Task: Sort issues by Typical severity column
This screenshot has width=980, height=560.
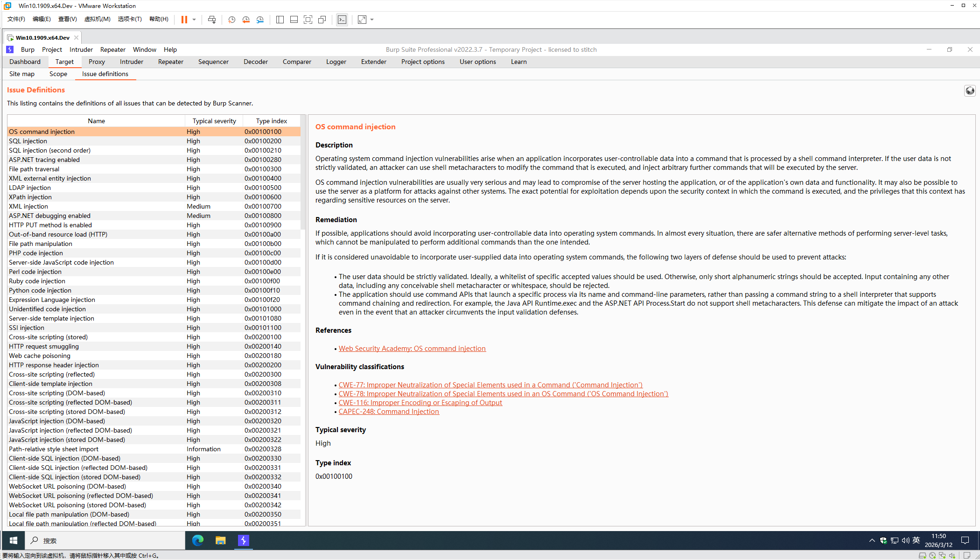Action: [214, 121]
